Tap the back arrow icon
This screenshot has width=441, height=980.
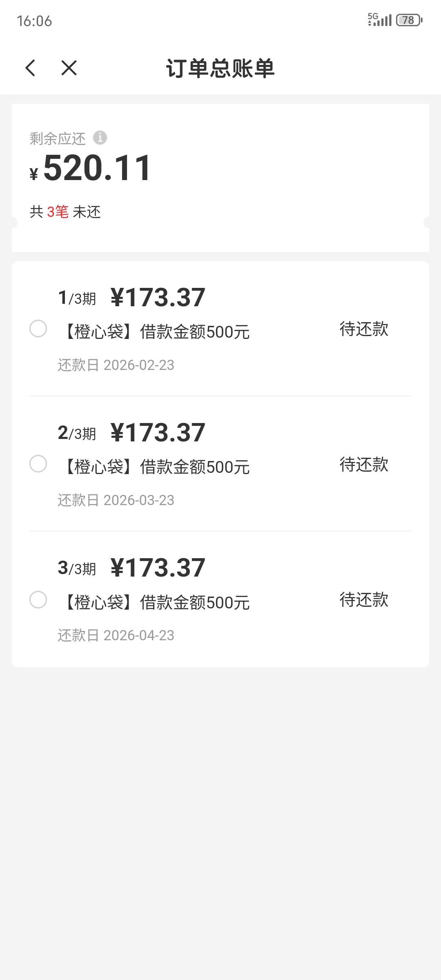click(x=31, y=68)
